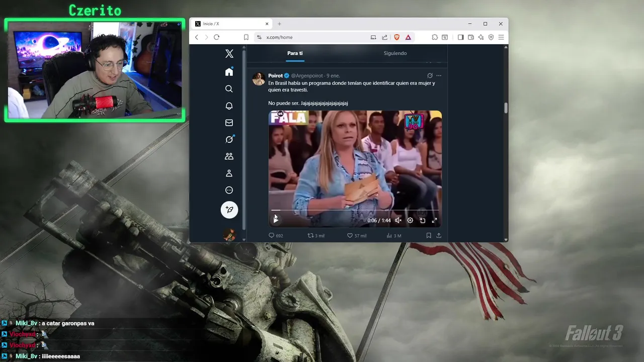Toggle the browser sidebar panel
The image size is (644, 362).
click(x=460, y=37)
